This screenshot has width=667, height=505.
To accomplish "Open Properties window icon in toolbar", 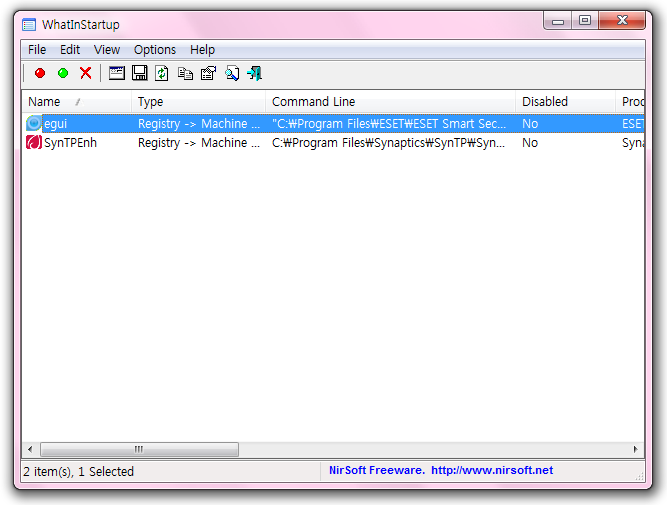I will coord(117,73).
